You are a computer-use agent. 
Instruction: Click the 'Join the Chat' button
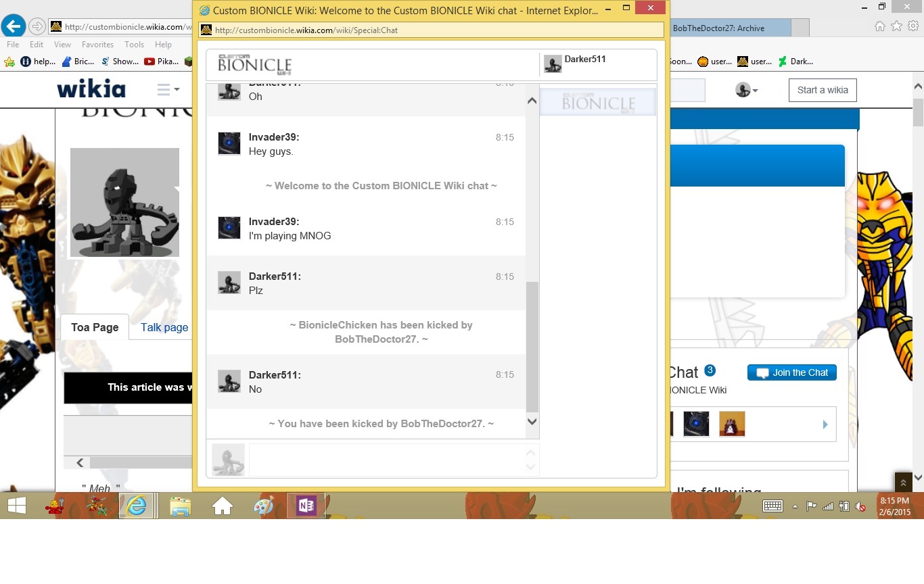(x=792, y=372)
